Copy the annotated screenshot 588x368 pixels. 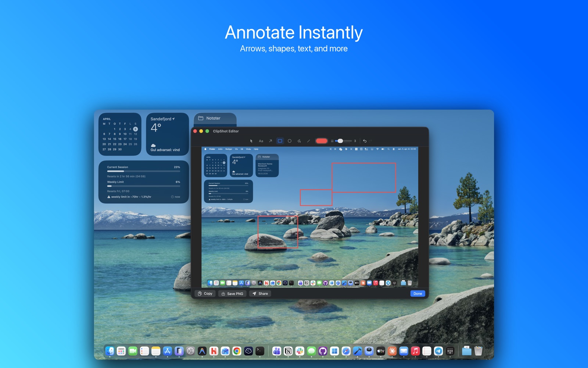point(205,294)
